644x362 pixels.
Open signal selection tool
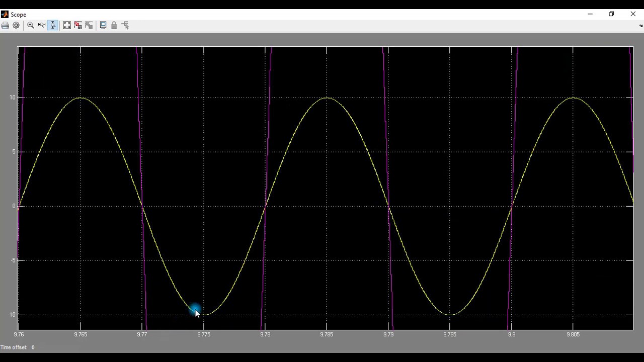125,25
